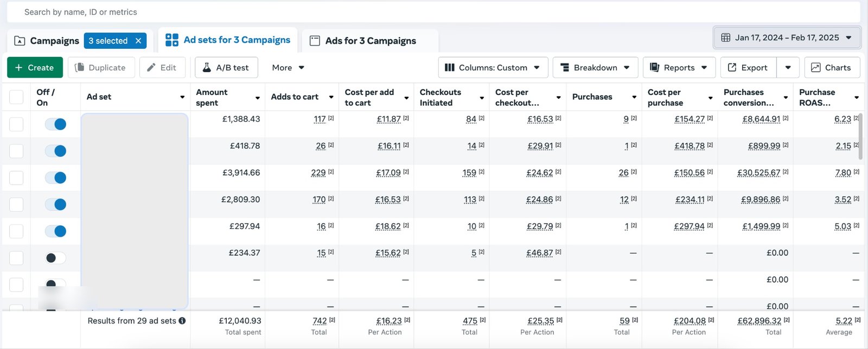Expand the Export options arrow

[788, 67]
